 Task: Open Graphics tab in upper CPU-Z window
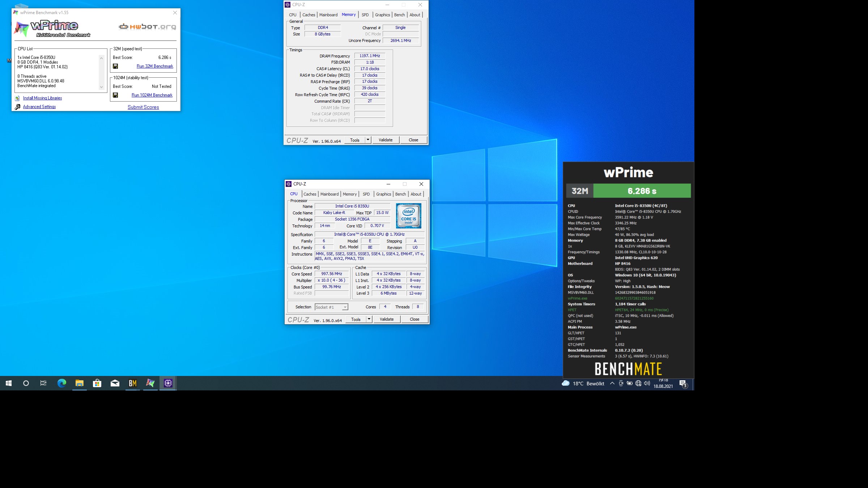[382, 15]
